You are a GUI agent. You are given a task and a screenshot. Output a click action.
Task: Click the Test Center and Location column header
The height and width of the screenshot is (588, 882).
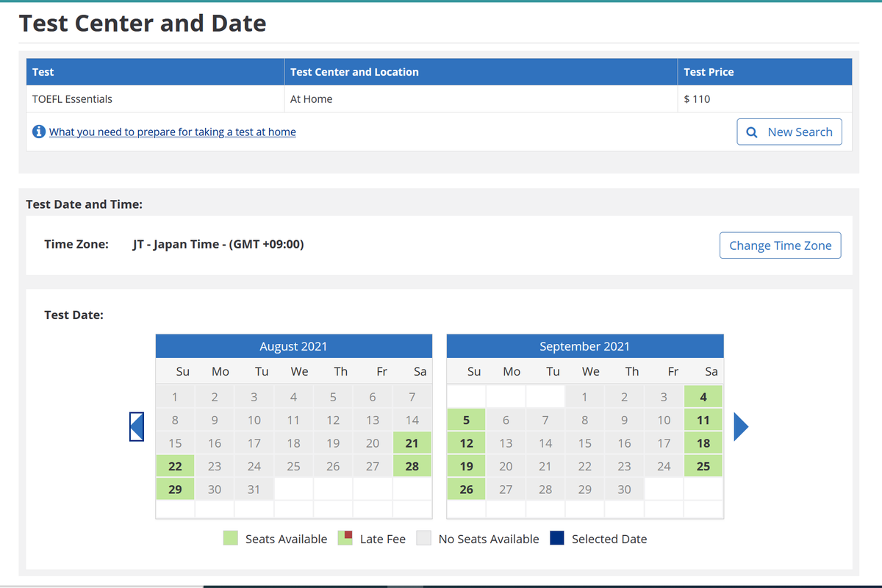tap(481, 72)
